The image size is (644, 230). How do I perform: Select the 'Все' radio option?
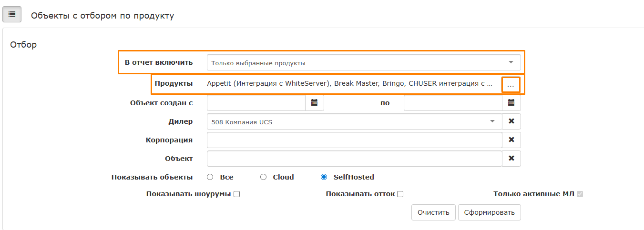click(210, 177)
